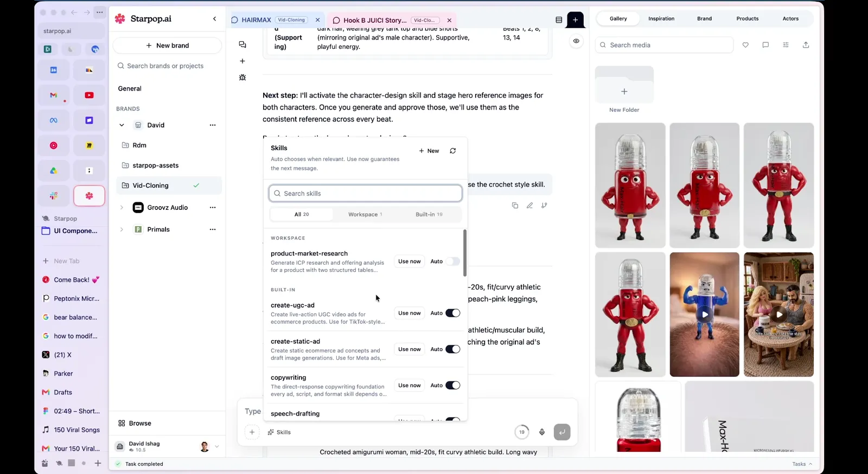Expand the Primals brand tree

122,229
